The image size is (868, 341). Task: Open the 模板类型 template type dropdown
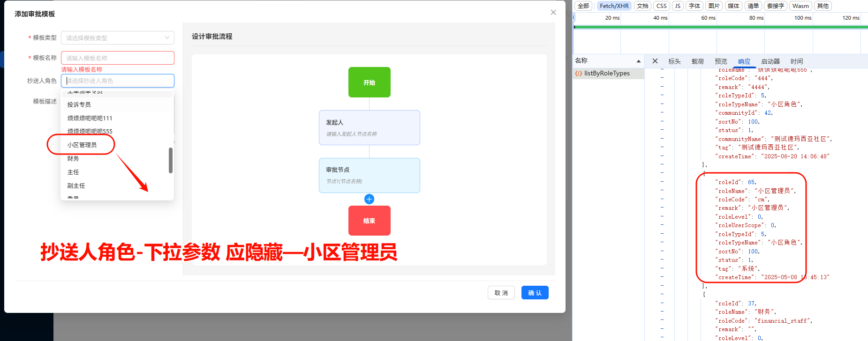[x=117, y=38]
